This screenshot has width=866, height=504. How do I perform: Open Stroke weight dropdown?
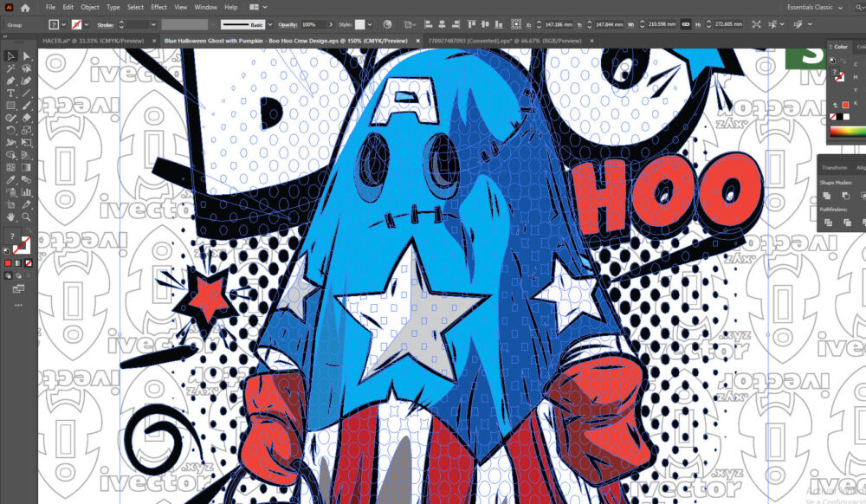point(153,25)
